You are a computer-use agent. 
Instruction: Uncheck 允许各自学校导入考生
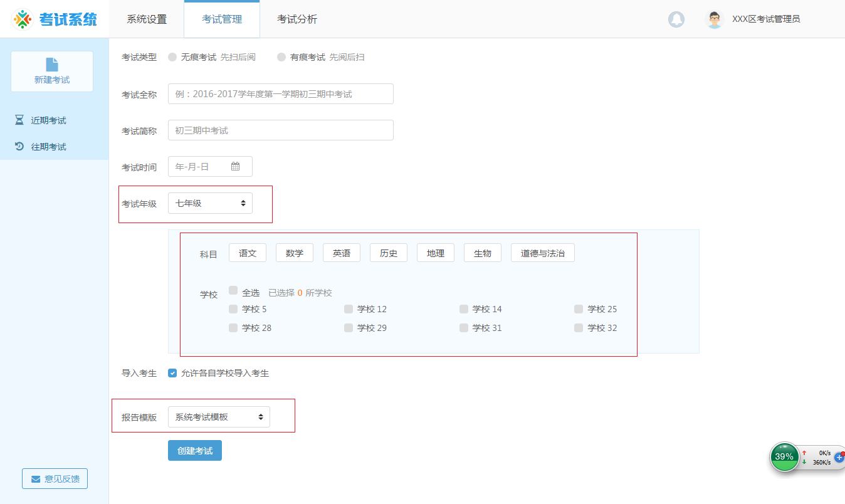click(x=172, y=373)
